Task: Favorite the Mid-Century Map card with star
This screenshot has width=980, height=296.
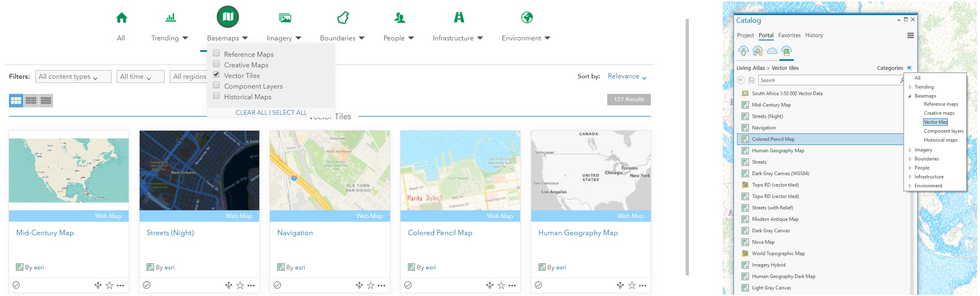Action: pos(109,285)
